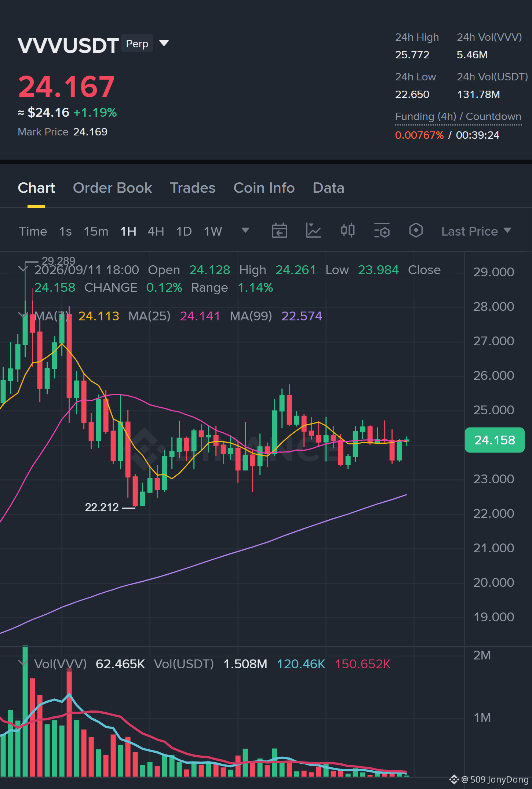Click the Funding (4h) / Countdown link
The height and width of the screenshot is (789, 532).
coord(458,117)
